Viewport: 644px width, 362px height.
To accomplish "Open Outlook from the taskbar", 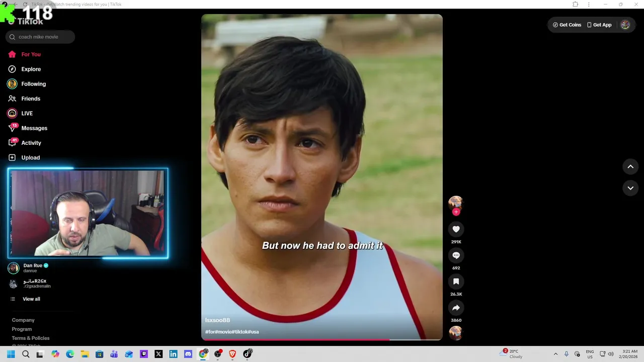I will point(129,354).
